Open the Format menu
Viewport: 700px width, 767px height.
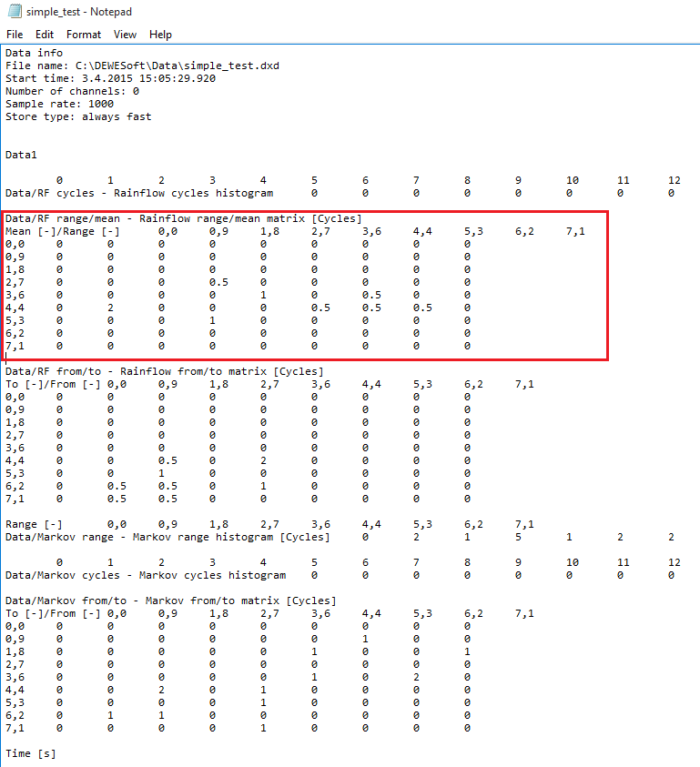(84, 35)
